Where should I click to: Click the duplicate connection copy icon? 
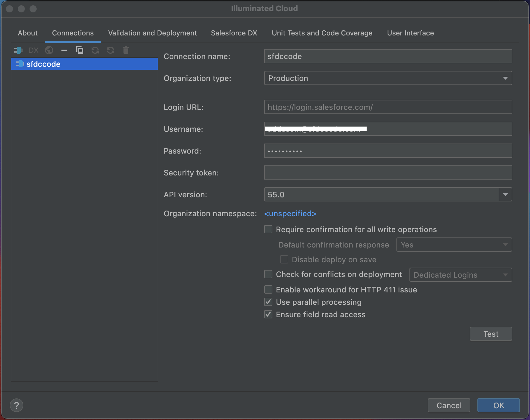pos(80,50)
